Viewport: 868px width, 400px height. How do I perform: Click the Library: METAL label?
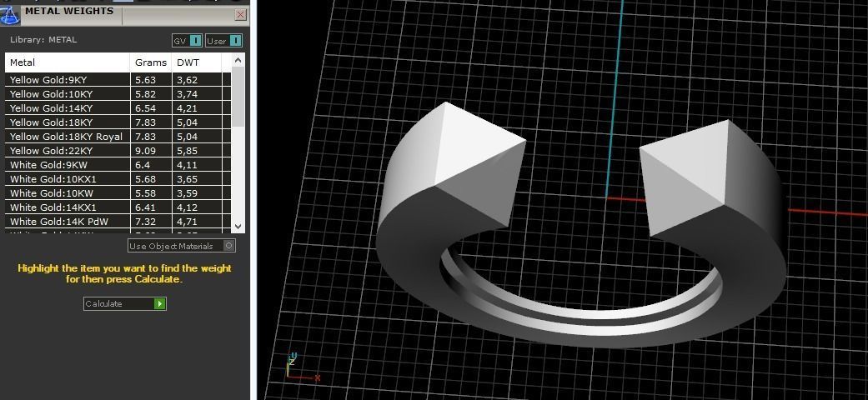coord(43,40)
